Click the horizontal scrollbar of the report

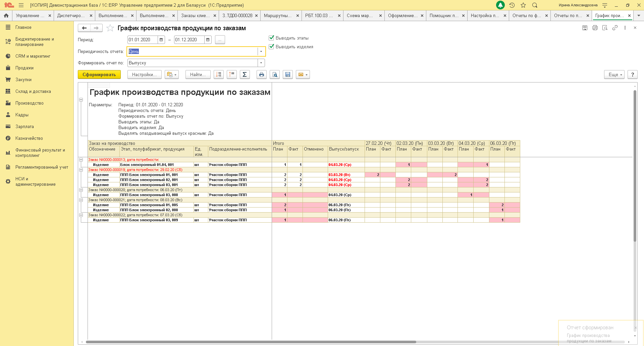(251, 342)
